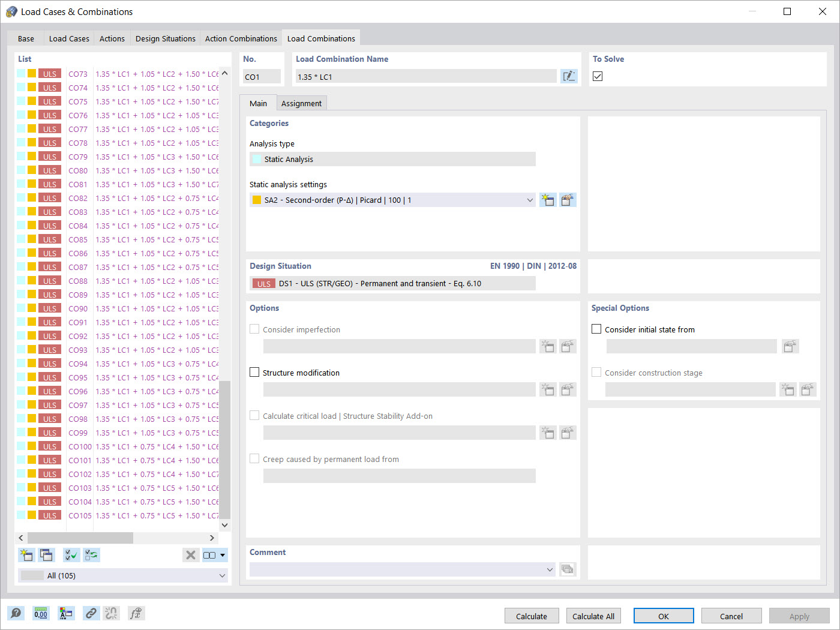Click the Calculate All button

[593, 616]
